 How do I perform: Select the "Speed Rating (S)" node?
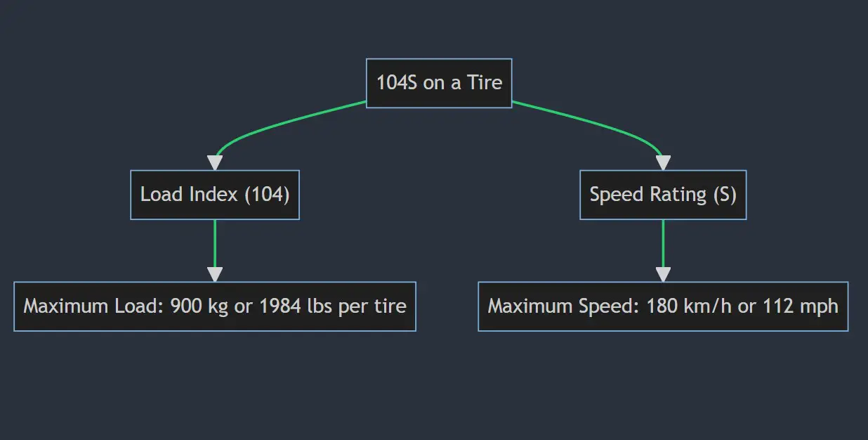point(663,195)
